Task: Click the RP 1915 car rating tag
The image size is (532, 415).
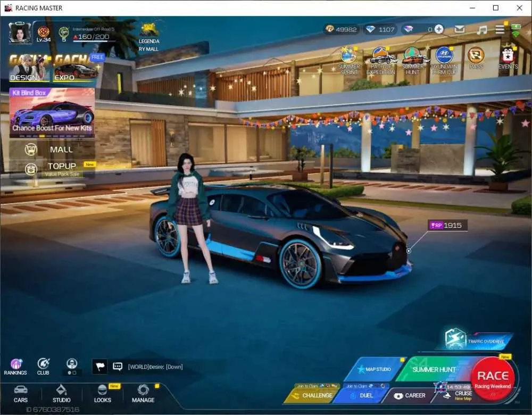Action: click(x=447, y=225)
